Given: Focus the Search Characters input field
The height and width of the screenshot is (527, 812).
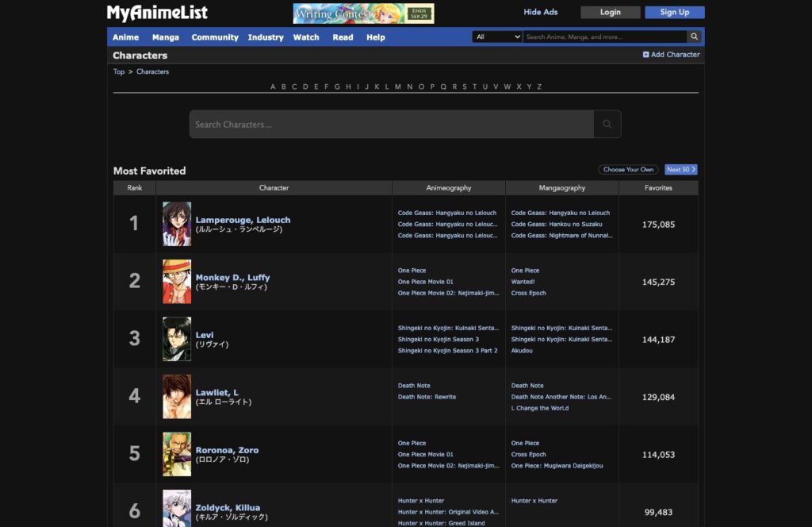Looking at the screenshot, I should click(392, 125).
